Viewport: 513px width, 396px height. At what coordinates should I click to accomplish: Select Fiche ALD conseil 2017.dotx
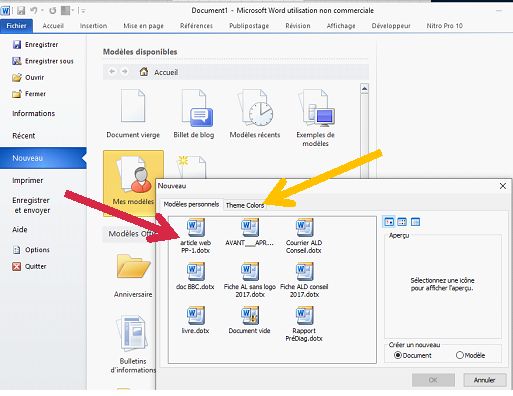coord(304,280)
